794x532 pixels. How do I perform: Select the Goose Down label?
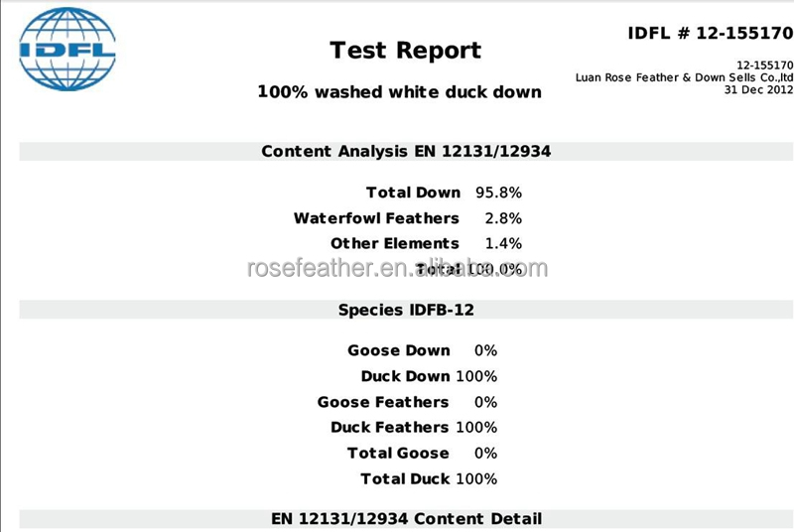[x=399, y=350]
